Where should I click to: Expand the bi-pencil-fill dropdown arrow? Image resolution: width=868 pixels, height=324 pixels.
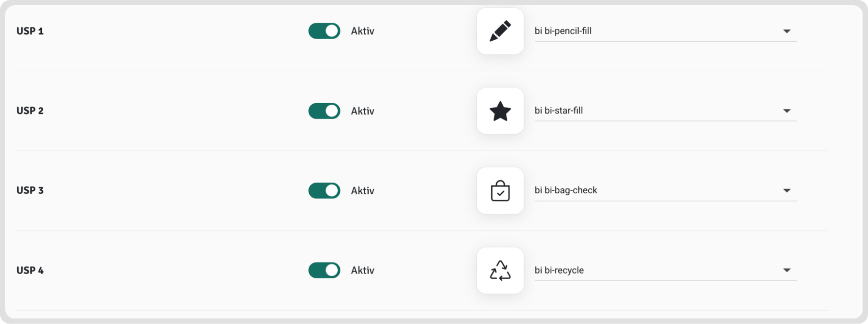point(786,32)
